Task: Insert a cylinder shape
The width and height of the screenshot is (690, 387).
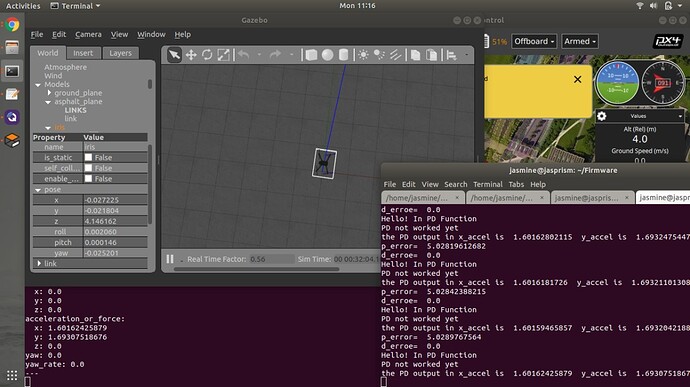Action: pos(343,55)
